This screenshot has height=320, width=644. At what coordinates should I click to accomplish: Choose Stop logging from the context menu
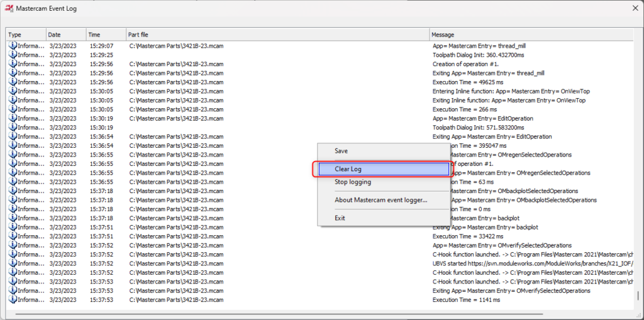coord(384,182)
